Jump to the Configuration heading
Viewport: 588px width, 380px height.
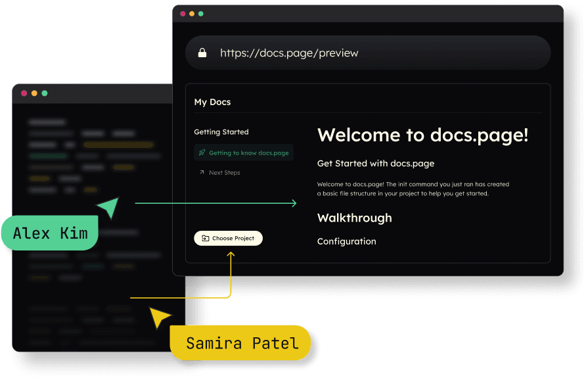pyautogui.click(x=346, y=241)
